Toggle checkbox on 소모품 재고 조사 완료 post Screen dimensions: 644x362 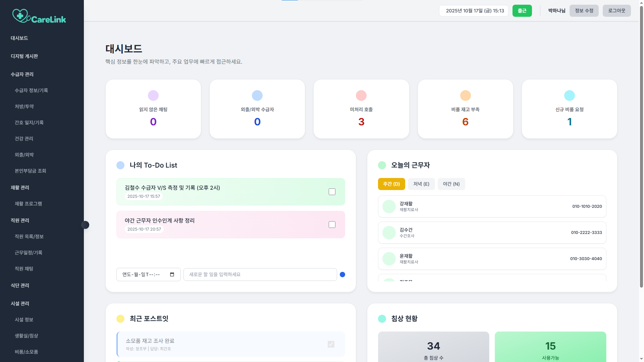coord(331,344)
